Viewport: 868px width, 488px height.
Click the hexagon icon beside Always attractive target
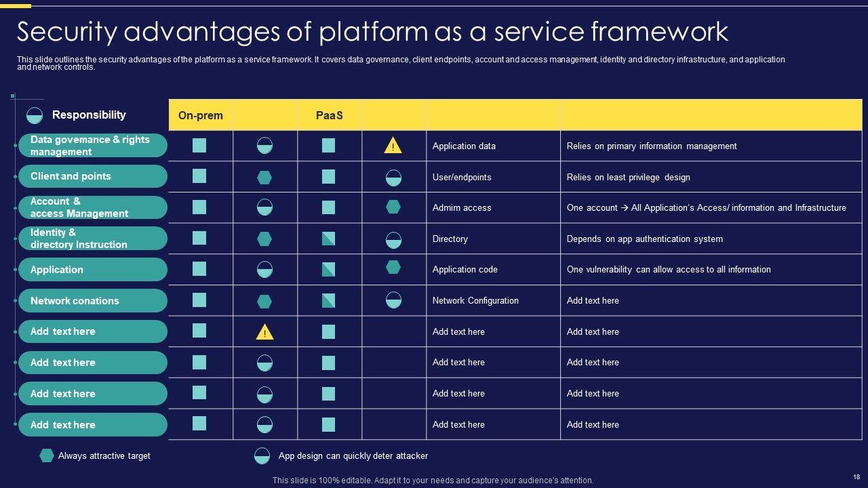click(47, 455)
